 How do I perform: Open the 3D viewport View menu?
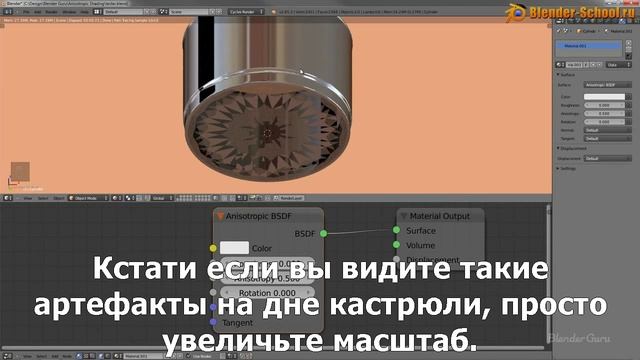pos(28,198)
